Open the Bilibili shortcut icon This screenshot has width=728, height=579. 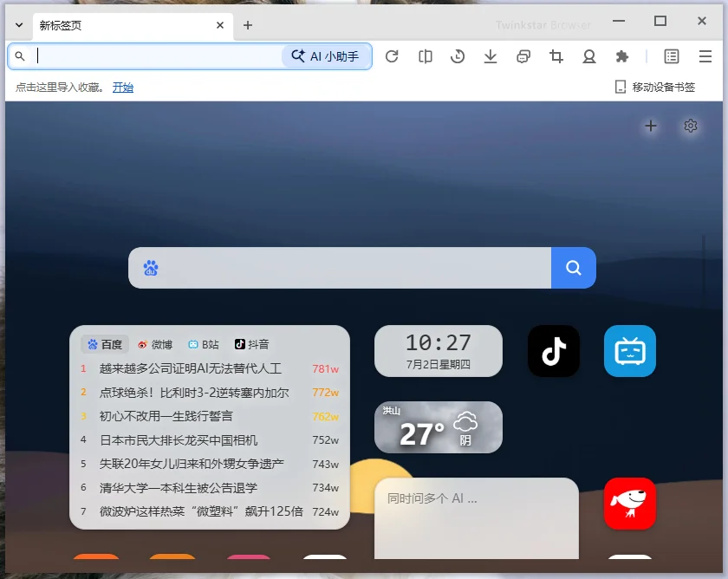click(630, 351)
